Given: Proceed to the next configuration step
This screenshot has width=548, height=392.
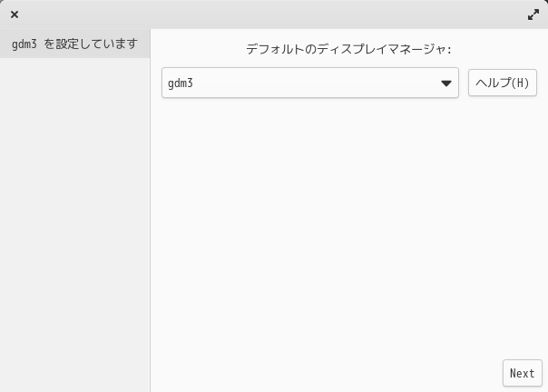Looking at the screenshot, I should pos(522,373).
